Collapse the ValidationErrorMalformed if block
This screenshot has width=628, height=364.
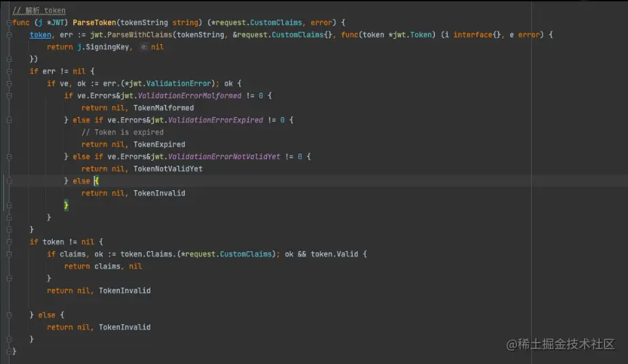pos(9,95)
